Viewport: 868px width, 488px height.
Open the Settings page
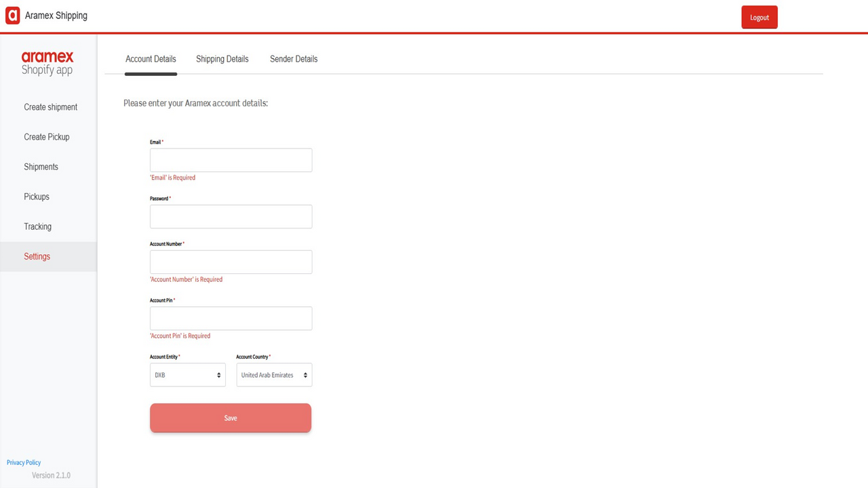(37, 256)
